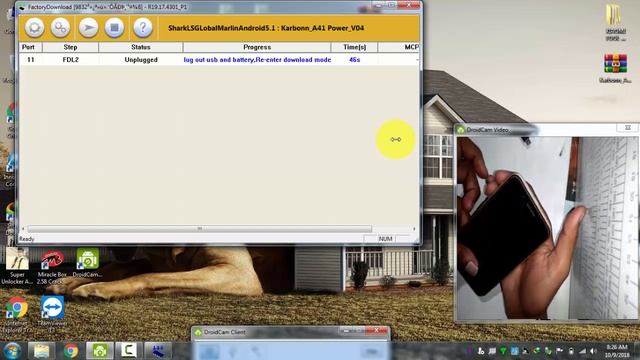Select the Miracle Box desktop icon
Image resolution: width=640 pixels, height=360 pixels.
(52, 267)
